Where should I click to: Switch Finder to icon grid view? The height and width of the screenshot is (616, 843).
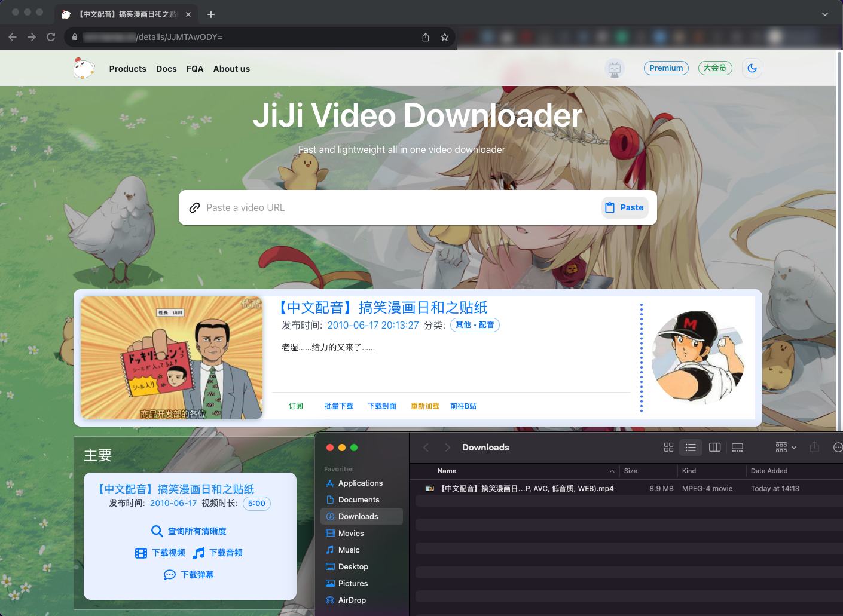click(x=668, y=448)
